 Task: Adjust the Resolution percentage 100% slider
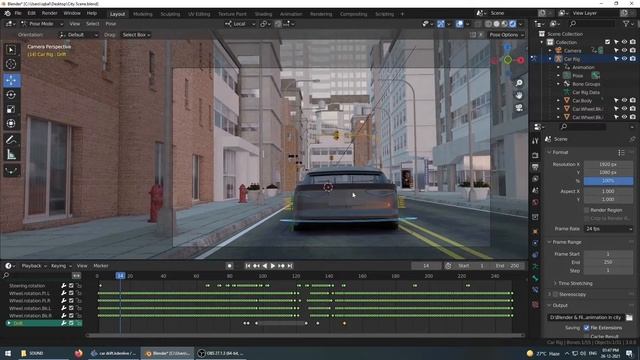608,181
